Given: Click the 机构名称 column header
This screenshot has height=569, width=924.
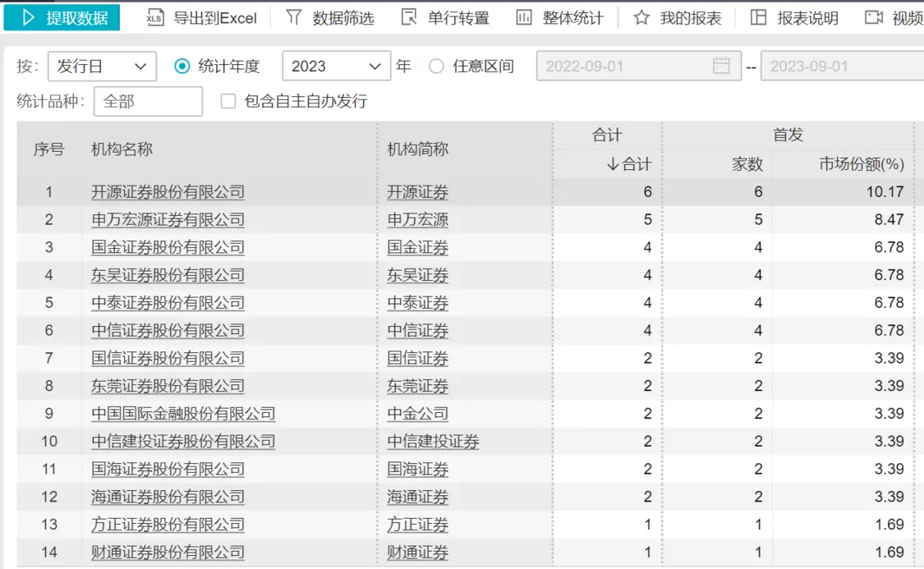Looking at the screenshot, I should pos(122,149).
